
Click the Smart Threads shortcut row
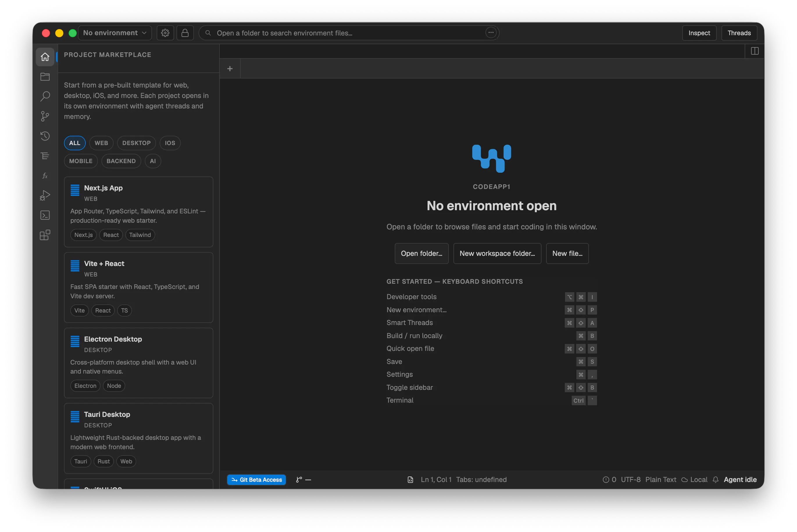point(492,323)
